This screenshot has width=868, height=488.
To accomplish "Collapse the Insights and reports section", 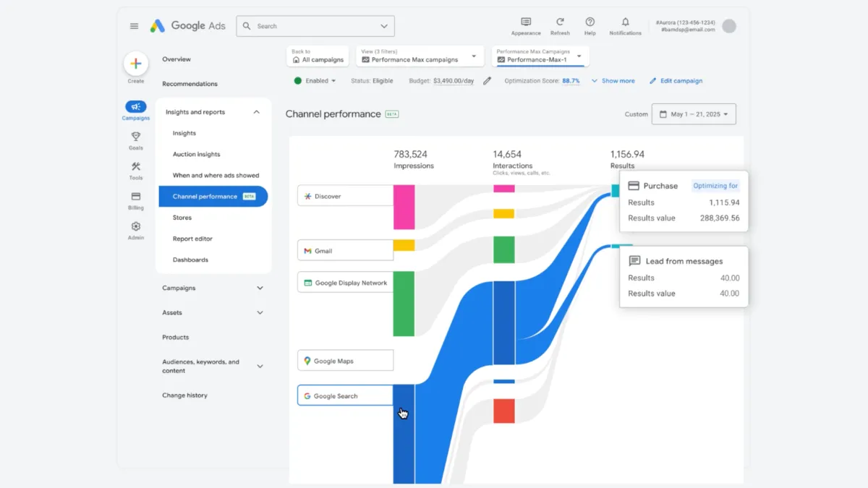I will click(257, 112).
